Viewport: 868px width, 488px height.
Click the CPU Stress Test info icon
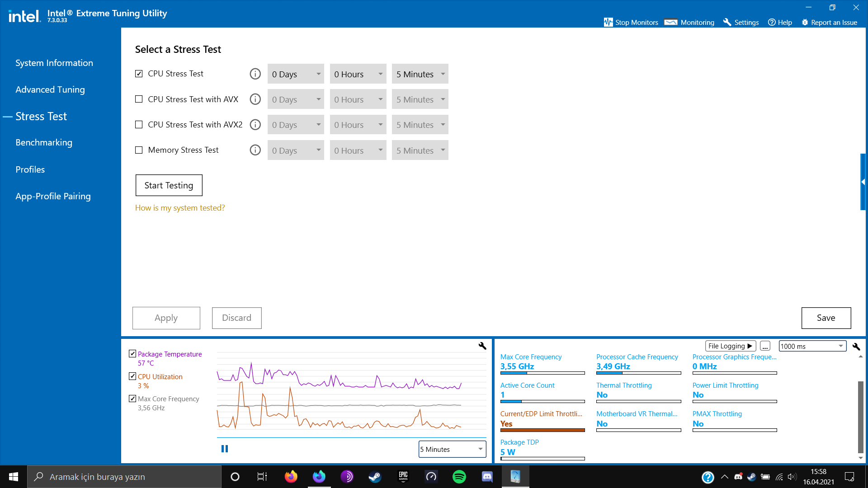coord(255,74)
